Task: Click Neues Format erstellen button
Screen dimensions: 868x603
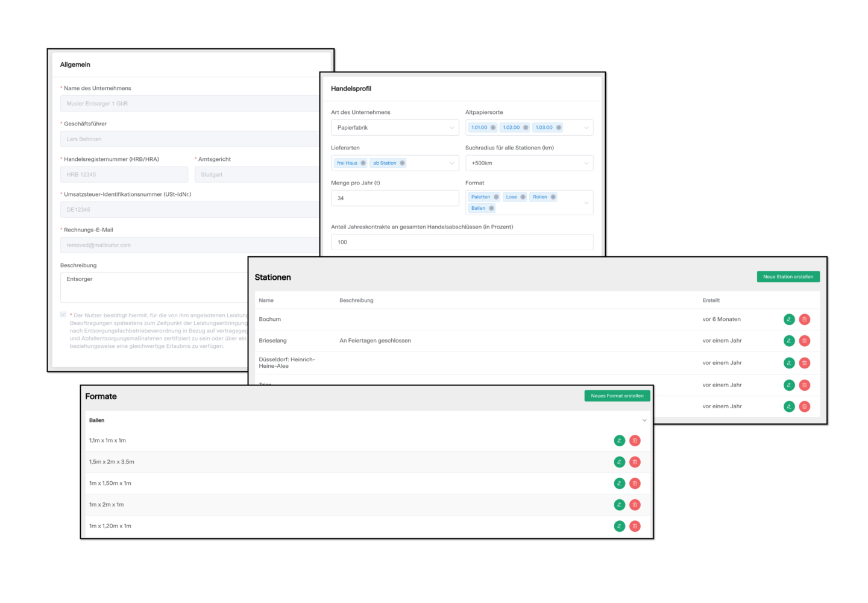Action: (x=617, y=396)
